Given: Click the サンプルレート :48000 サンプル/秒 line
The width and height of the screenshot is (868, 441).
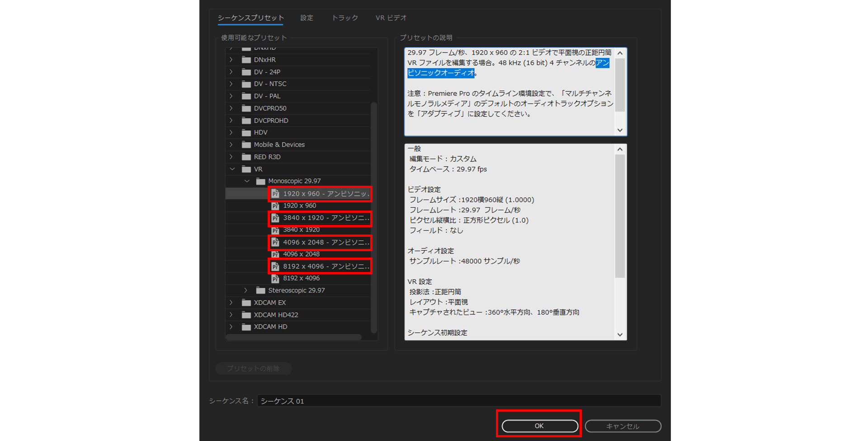Looking at the screenshot, I should pyautogui.click(x=465, y=261).
